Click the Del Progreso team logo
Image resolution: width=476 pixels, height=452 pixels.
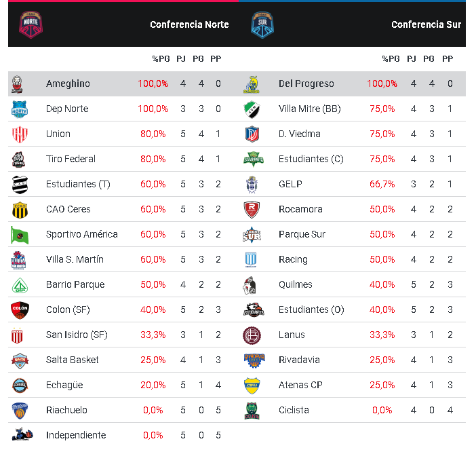(x=252, y=84)
